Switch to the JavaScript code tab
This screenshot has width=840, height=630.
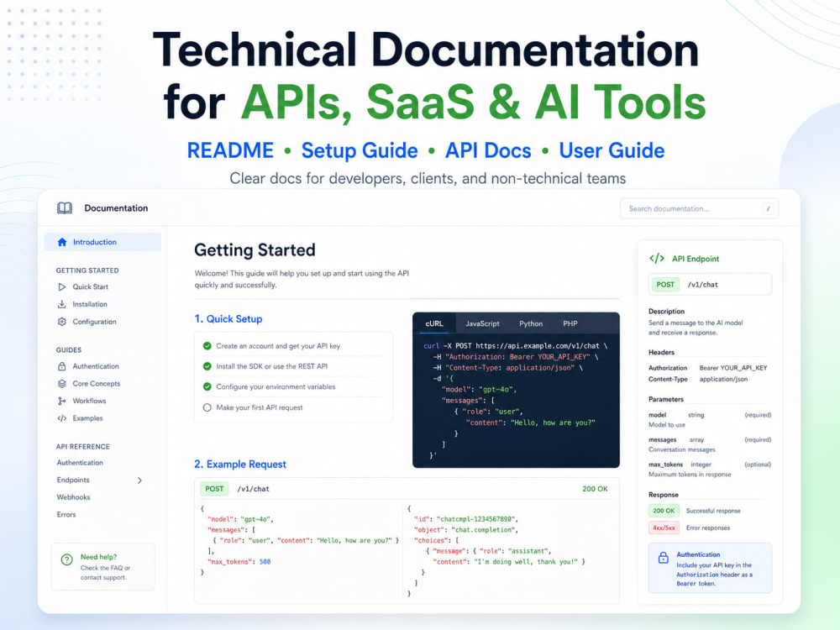[x=482, y=323]
